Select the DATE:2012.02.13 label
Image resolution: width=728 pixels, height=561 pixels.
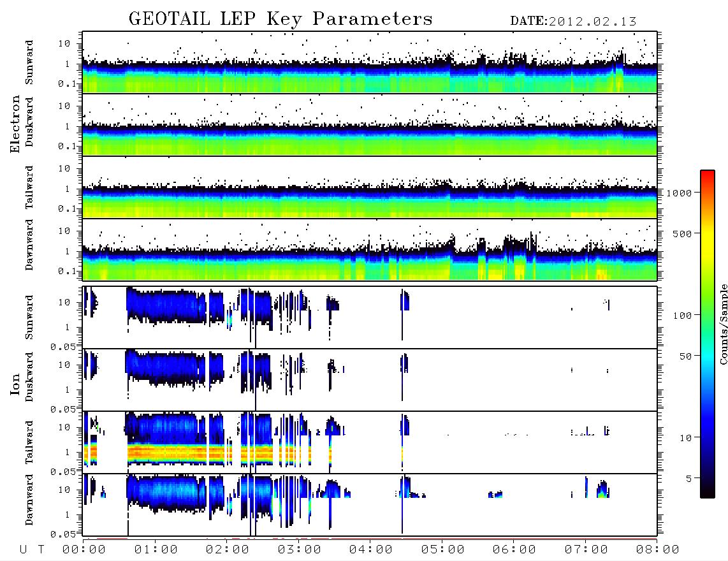pyautogui.click(x=573, y=22)
